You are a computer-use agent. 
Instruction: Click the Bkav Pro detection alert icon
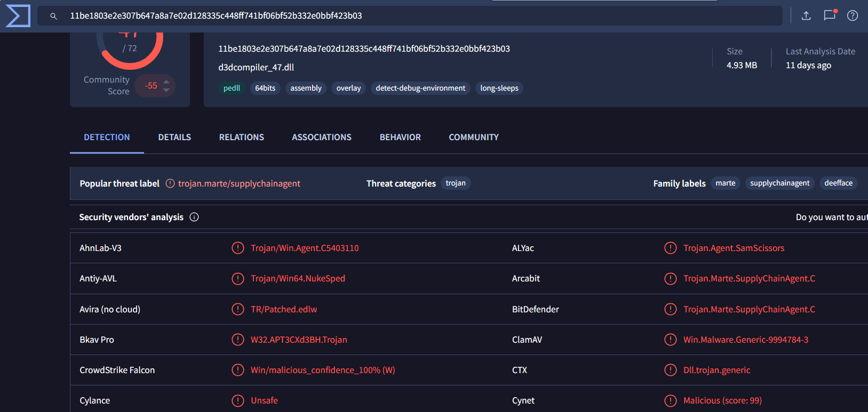point(238,340)
